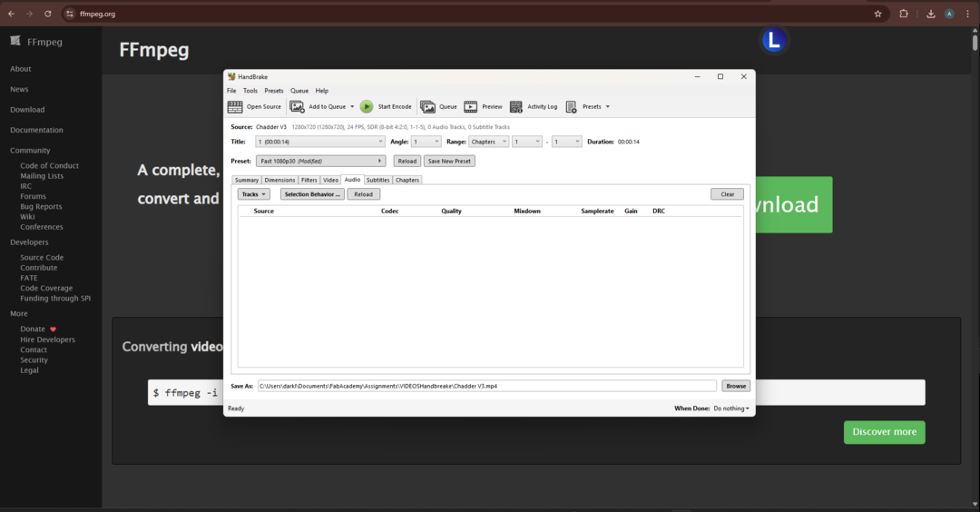Open the browser extensions puzzle icon
980x512 pixels.
click(x=904, y=14)
